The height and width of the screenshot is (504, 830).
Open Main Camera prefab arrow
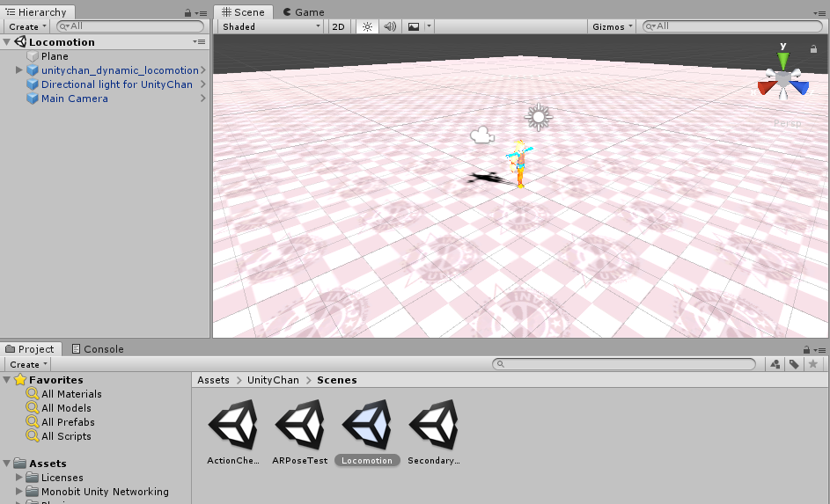click(x=203, y=98)
